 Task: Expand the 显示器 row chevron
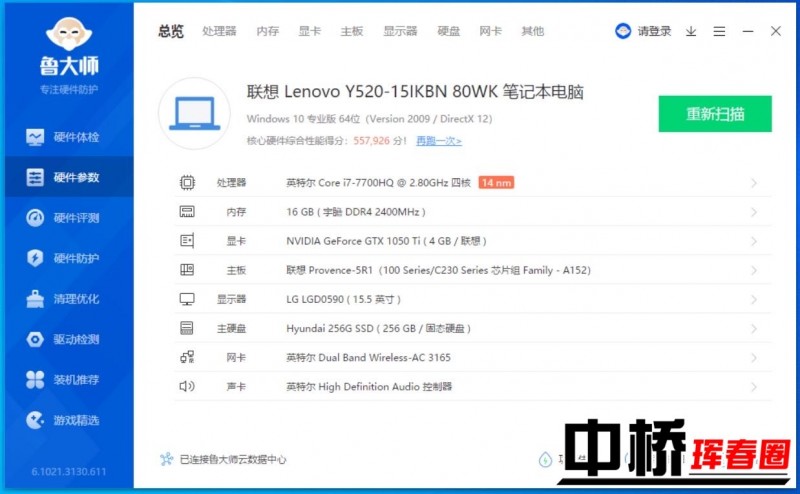[754, 299]
